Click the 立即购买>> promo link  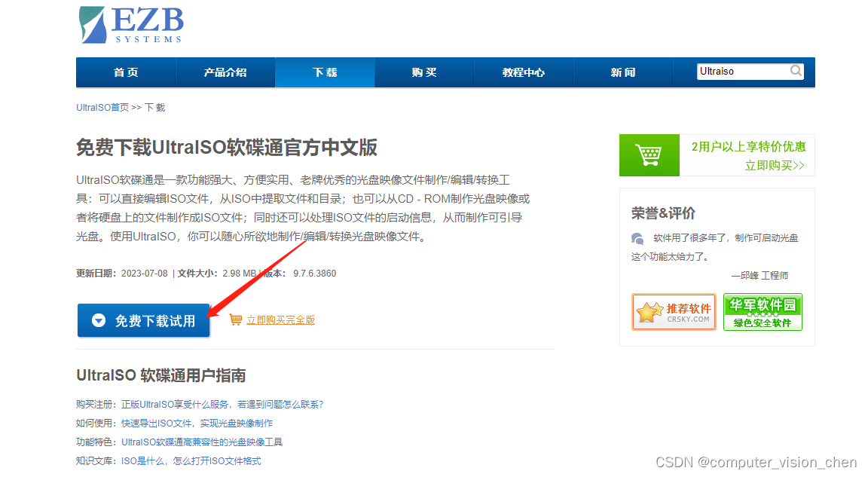click(x=775, y=166)
